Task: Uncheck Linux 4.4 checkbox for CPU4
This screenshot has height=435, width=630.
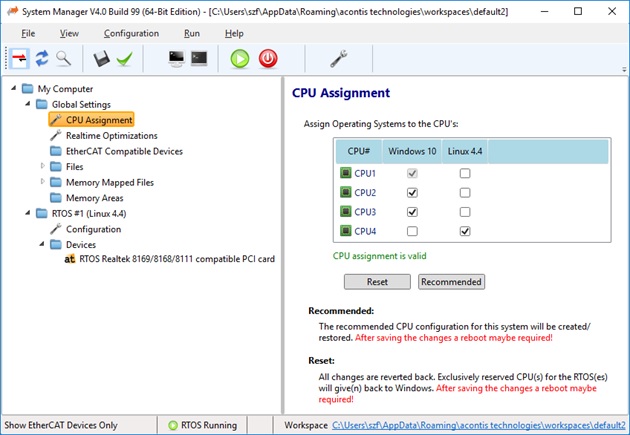Action: pos(465,231)
